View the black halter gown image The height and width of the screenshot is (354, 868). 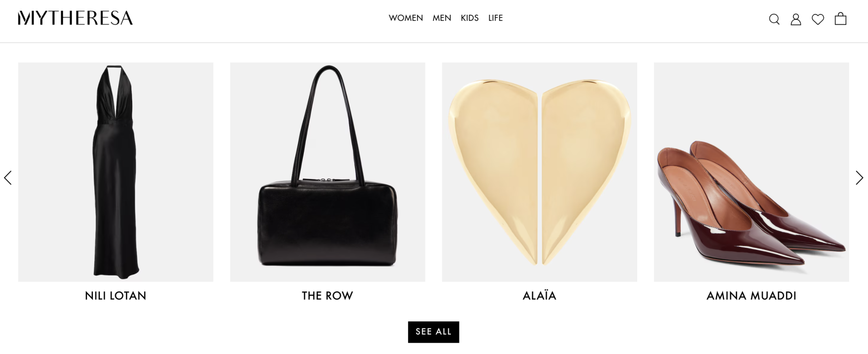tap(115, 172)
